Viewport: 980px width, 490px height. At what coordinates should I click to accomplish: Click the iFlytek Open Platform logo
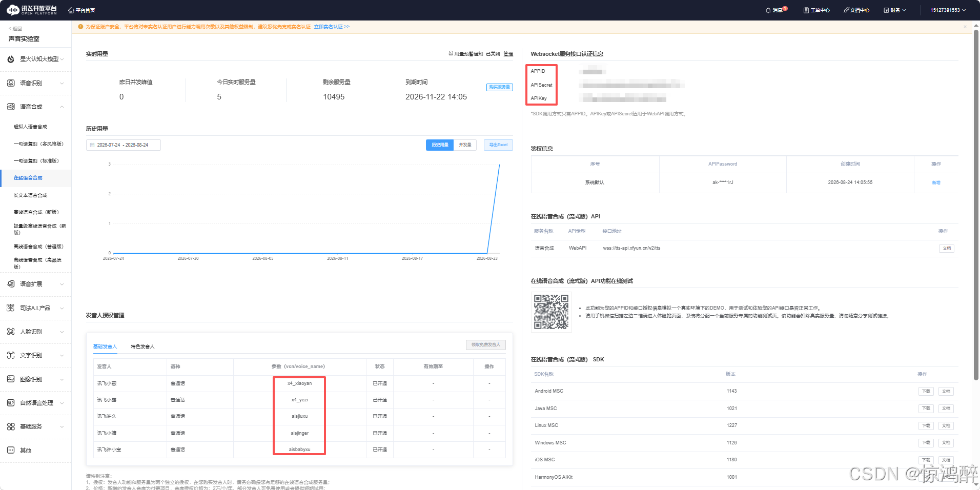pyautogui.click(x=32, y=10)
